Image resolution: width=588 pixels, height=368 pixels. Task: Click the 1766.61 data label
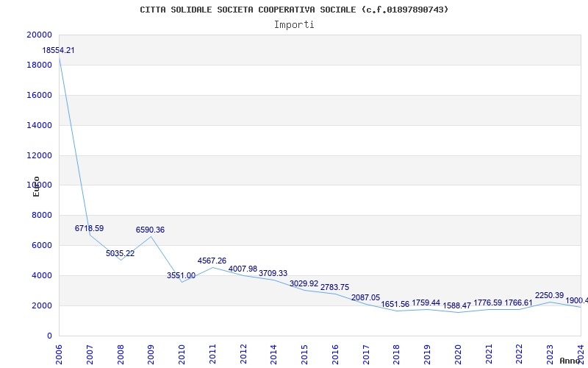[x=518, y=302]
